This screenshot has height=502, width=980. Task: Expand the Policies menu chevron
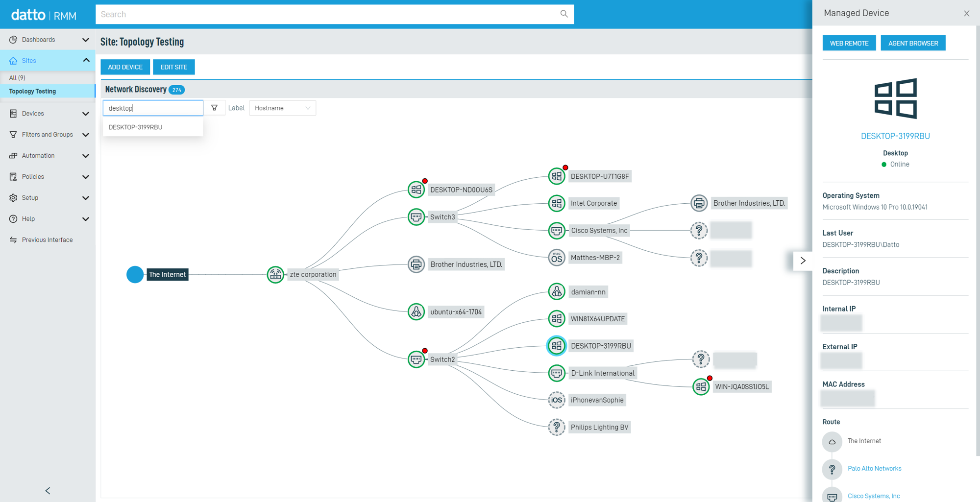click(x=86, y=177)
